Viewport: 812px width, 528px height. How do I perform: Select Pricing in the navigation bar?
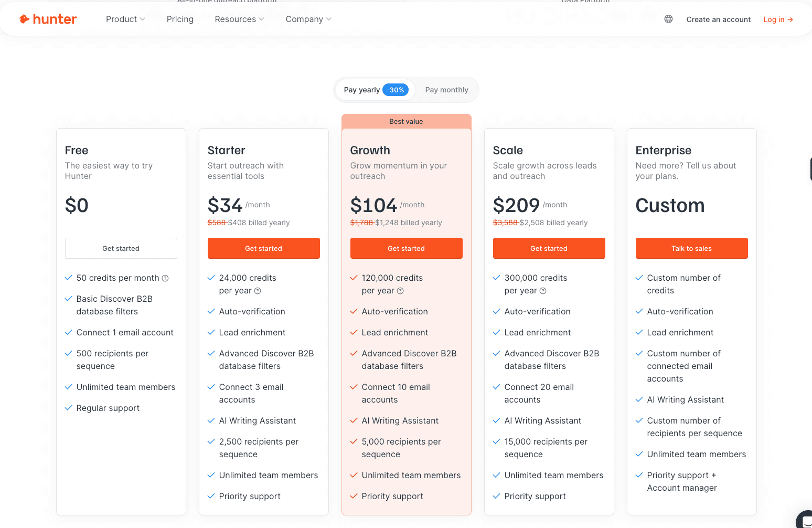180,19
